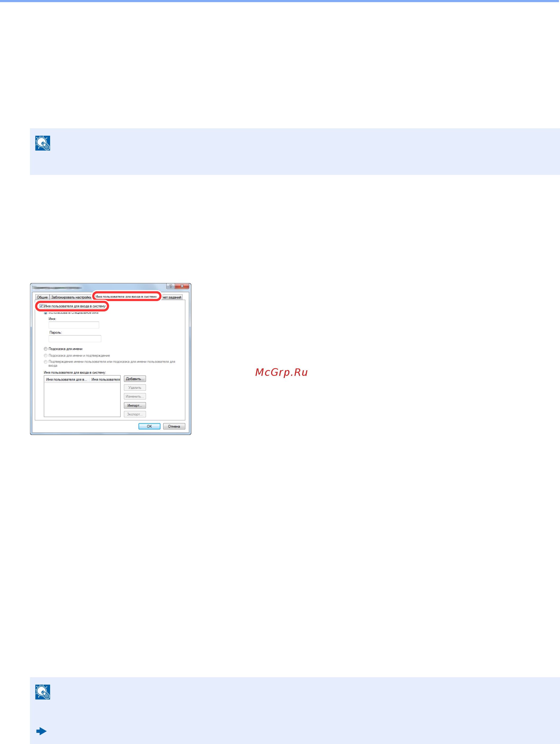Switch to Заблокировать настройки tab
Image resolution: width=560 pixels, height=744 pixels.
pos(71,297)
